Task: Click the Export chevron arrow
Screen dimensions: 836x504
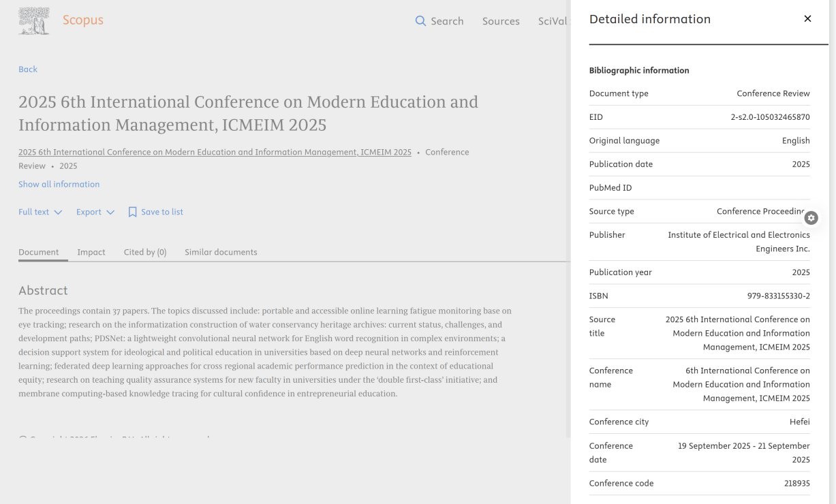Action: (110, 212)
